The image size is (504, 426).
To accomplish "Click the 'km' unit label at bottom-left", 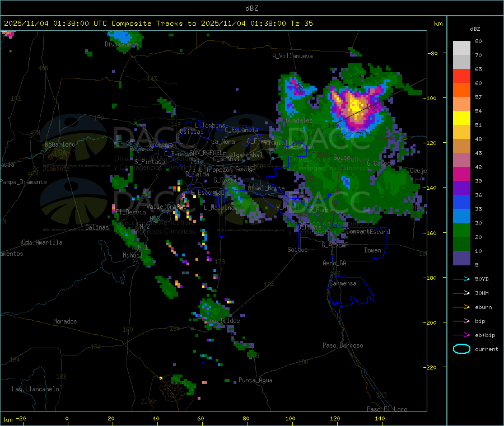I will [x=8, y=420].
